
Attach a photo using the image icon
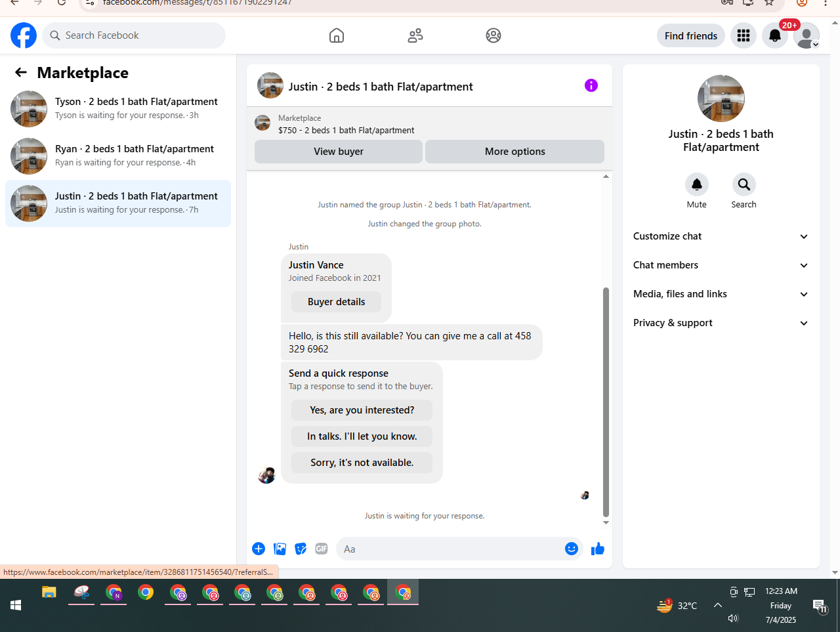point(280,549)
